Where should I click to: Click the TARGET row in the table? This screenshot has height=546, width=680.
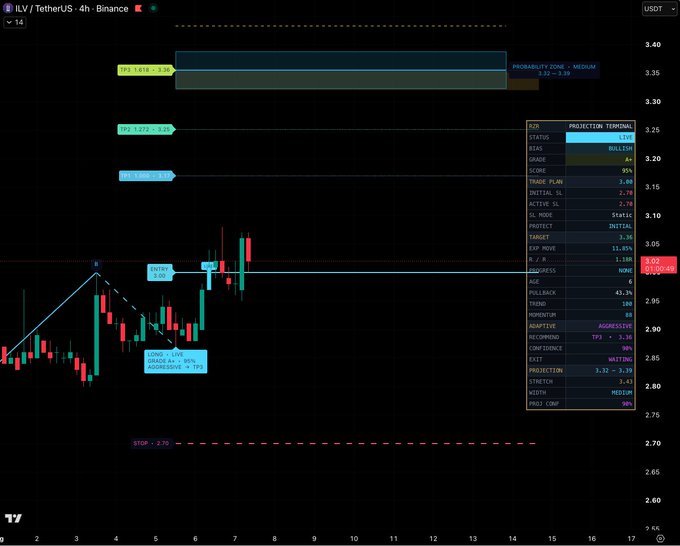coord(581,237)
